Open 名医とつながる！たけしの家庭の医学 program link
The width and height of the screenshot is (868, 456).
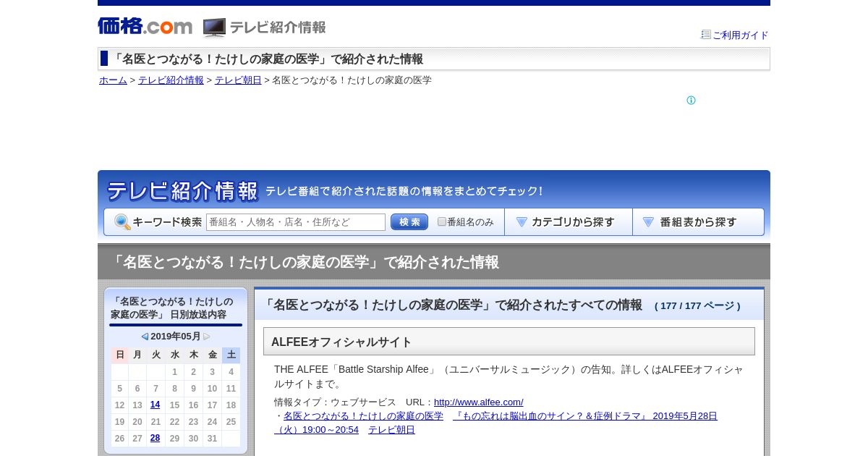[x=363, y=415]
